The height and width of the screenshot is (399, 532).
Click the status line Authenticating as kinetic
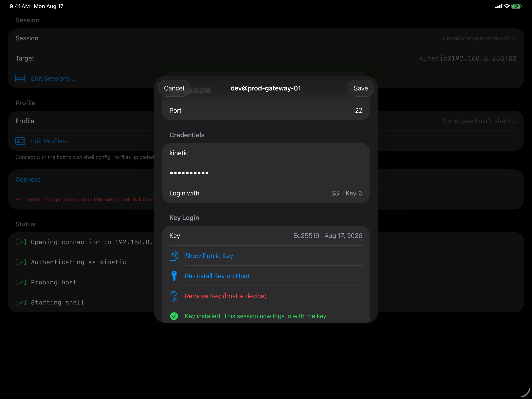click(79, 262)
